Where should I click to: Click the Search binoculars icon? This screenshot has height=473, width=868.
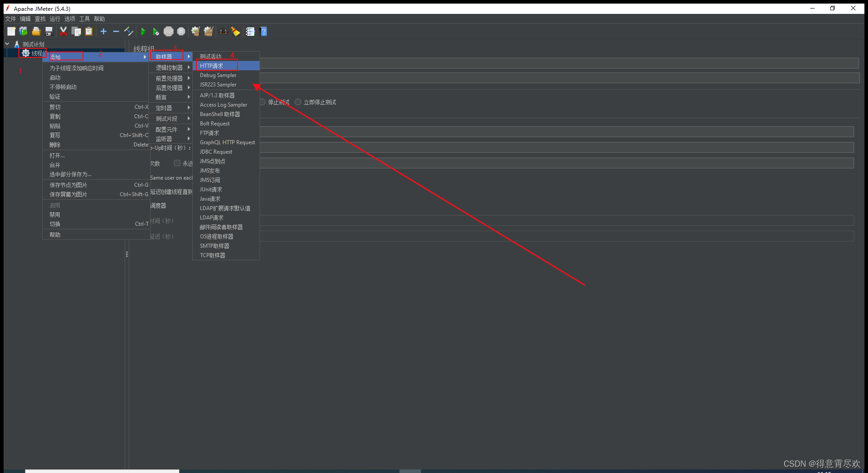(223, 31)
